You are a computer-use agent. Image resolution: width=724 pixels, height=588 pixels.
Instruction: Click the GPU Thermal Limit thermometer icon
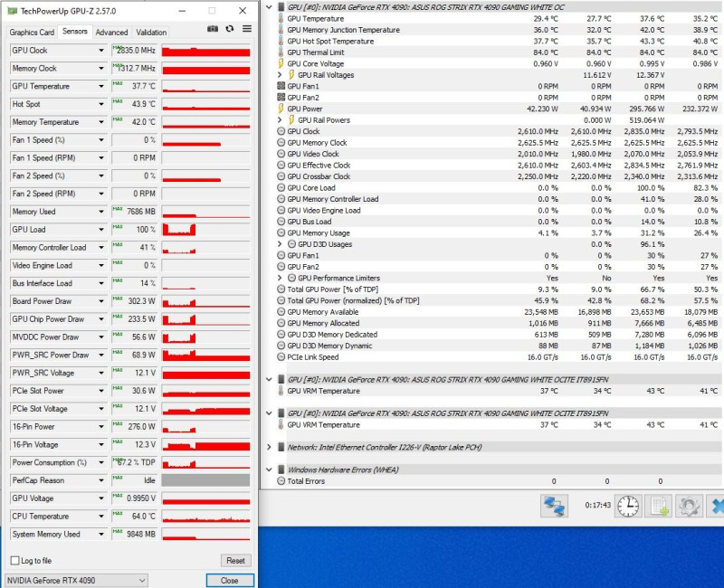[281, 52]
